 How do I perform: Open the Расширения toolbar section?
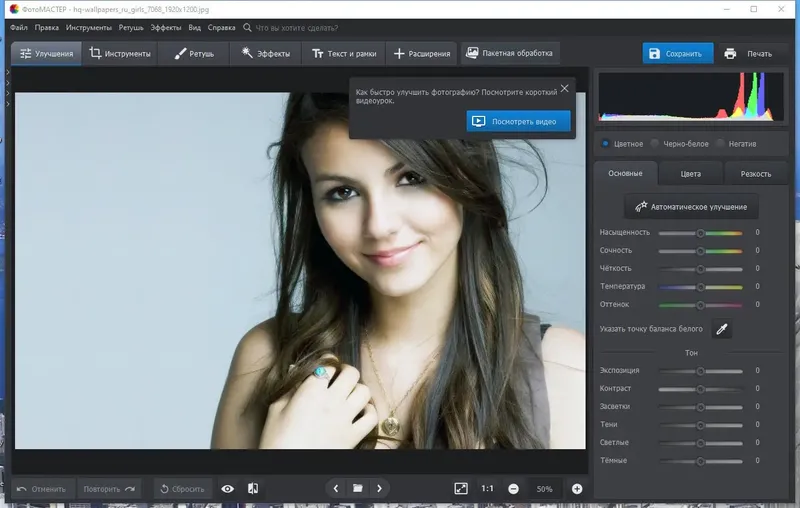[x=422, y=54]
